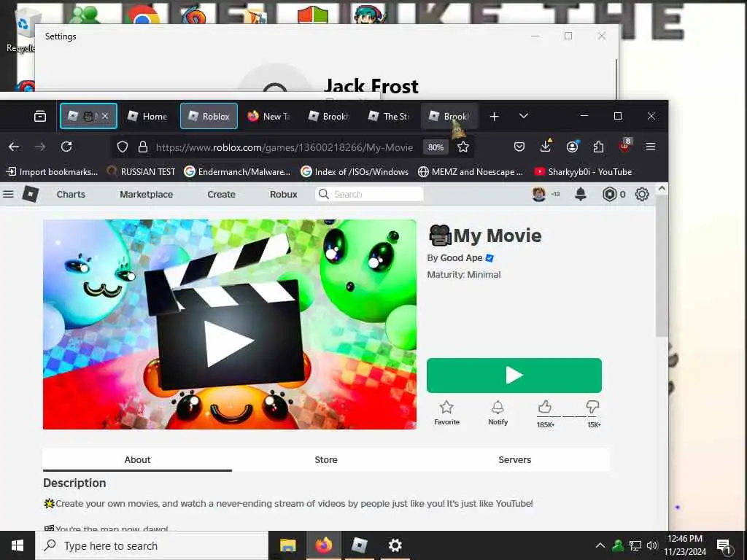The width and height of the screenshot is (747, 560).
Task: Favorite the My Movie game
Action: [446, 413]
